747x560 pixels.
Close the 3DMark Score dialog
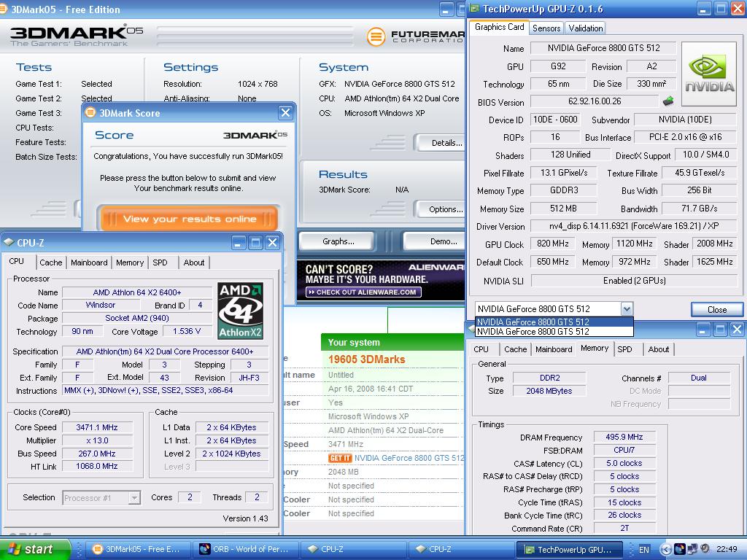285,112
